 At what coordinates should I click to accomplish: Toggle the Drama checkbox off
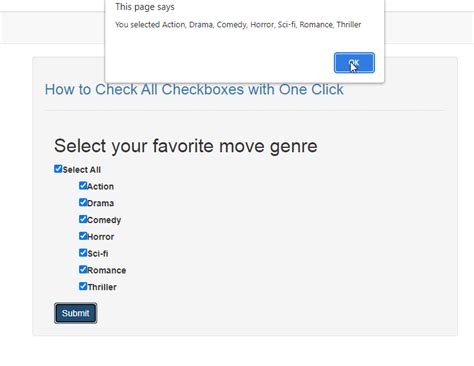click(83, 202)
